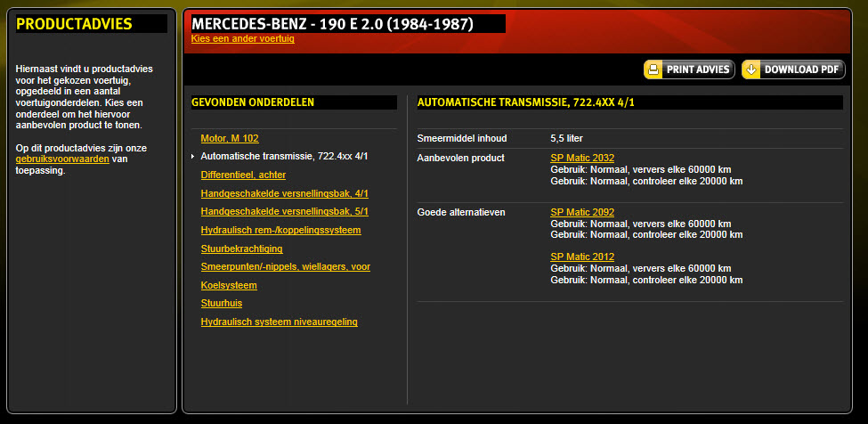This screenshot has height=424, width=868.
Task: Click the 5,5 liter capacity value
Action: point(567,138)
